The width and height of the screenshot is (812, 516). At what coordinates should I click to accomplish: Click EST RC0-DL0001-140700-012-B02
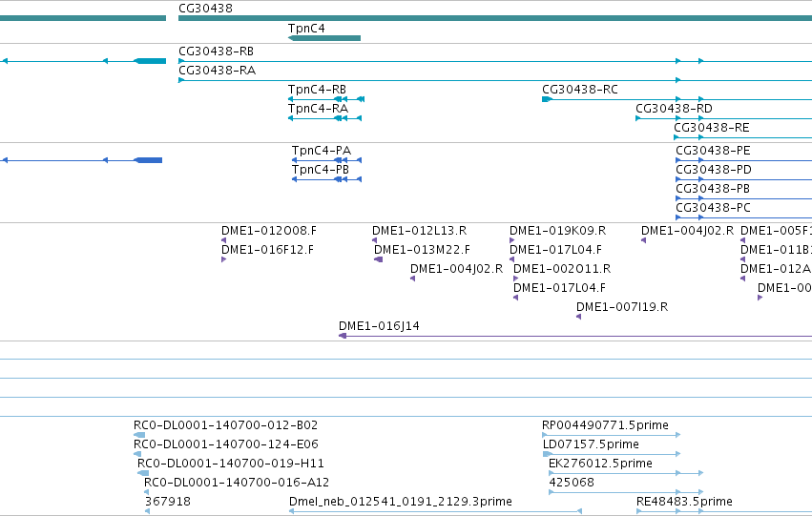[139, 435]
